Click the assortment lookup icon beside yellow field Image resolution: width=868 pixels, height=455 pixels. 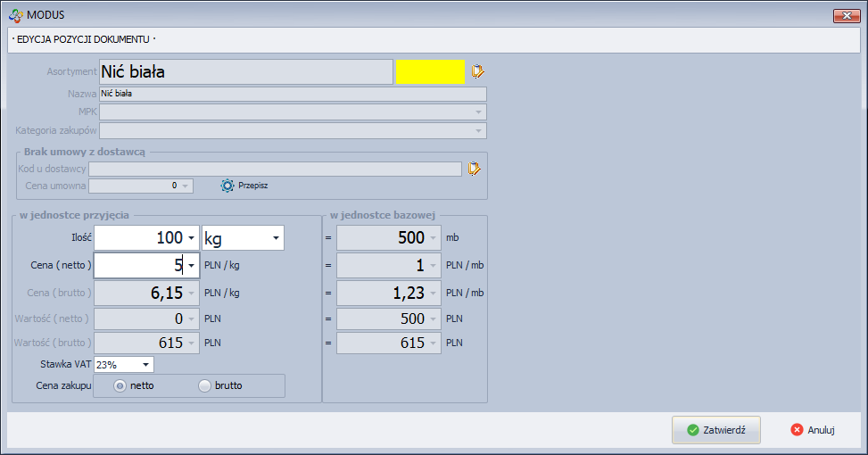(x=478, y=71)
